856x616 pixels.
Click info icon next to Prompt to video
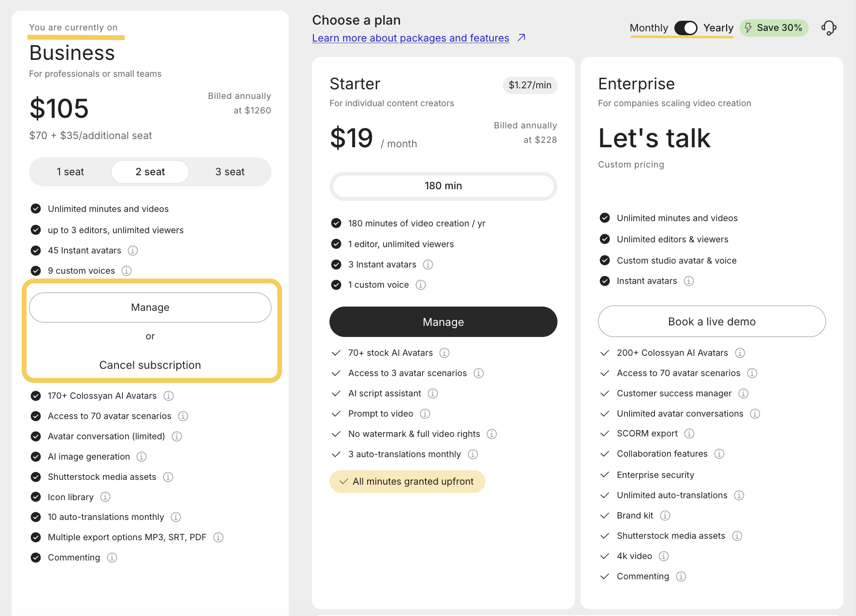[x=425, y=414]
